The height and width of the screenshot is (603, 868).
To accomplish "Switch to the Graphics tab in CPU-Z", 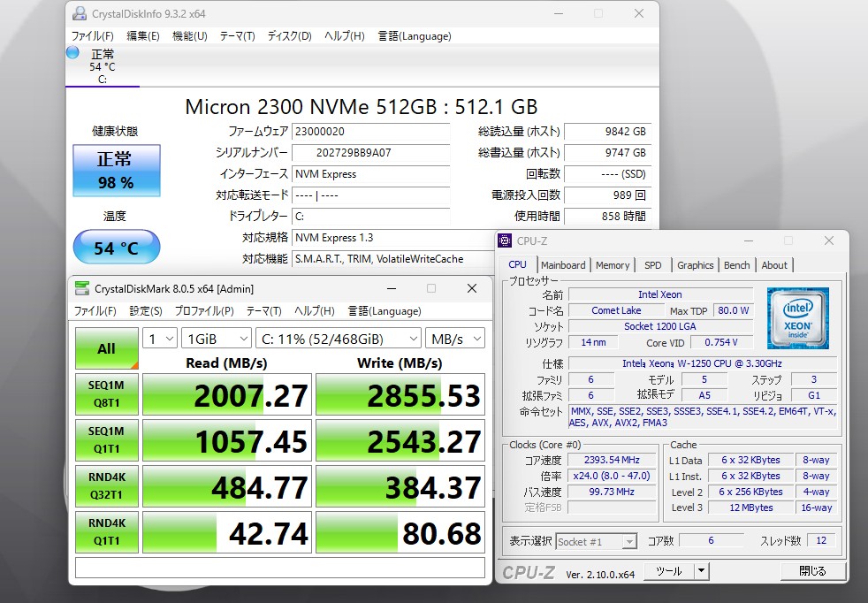I will (x=696, y=265).
